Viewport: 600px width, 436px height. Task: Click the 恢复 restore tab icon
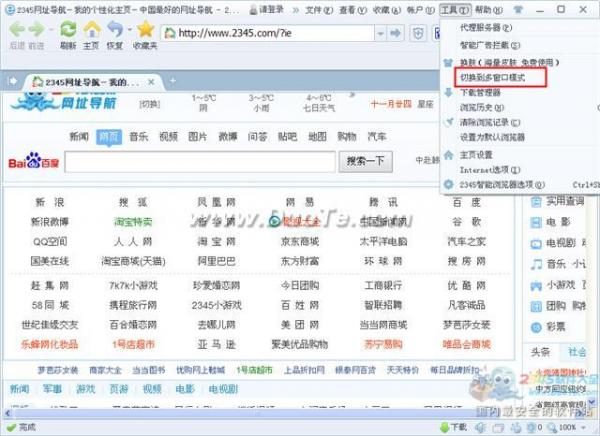pos(115,29)
